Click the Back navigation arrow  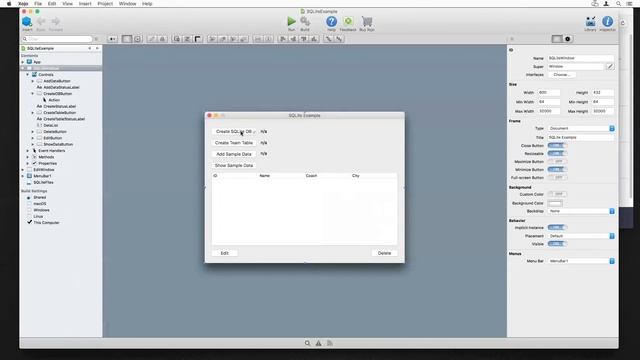[x=41, y=22]
